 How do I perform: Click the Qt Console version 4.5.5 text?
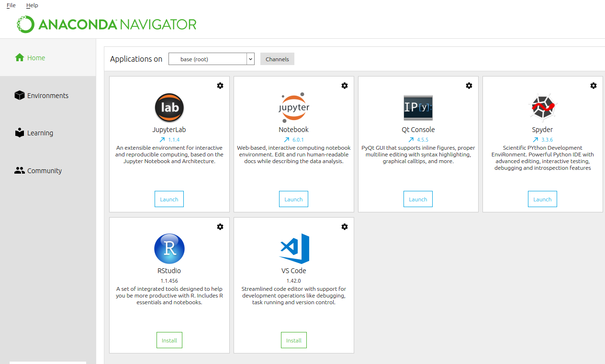pyautogui.click(x=423, y=140)
